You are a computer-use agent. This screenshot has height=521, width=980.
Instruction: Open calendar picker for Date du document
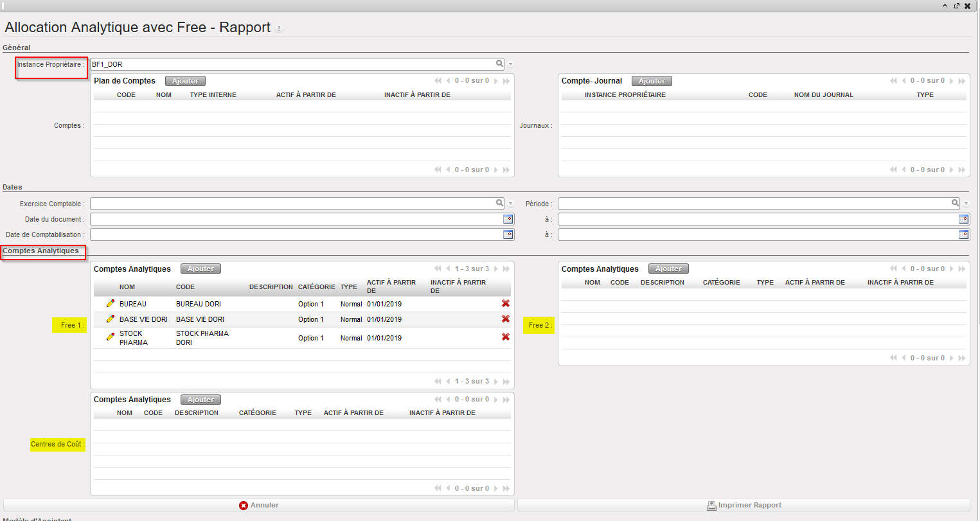click(x=508, y=219)
